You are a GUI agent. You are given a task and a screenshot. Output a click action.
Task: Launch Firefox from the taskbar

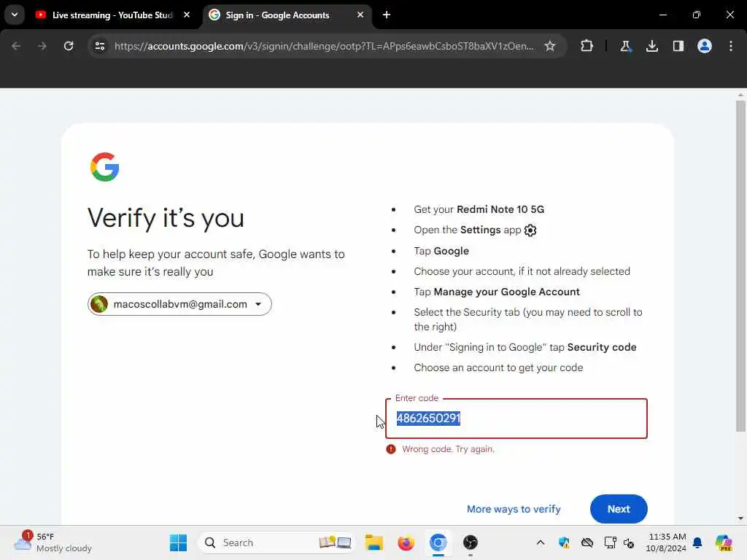(406, 542)
